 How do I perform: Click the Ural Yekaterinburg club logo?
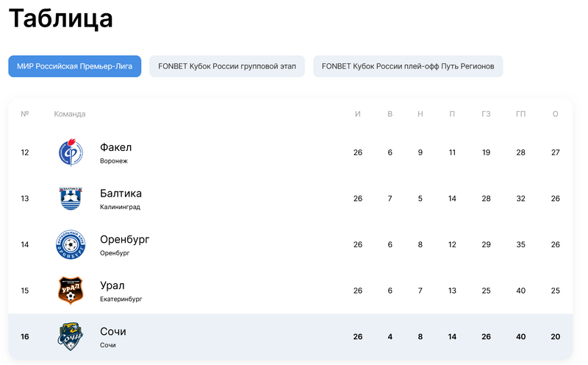point(71,291)
